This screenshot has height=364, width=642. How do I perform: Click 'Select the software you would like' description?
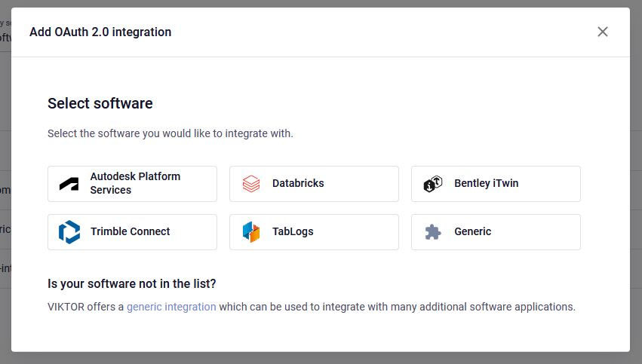[x=170, y=133]
